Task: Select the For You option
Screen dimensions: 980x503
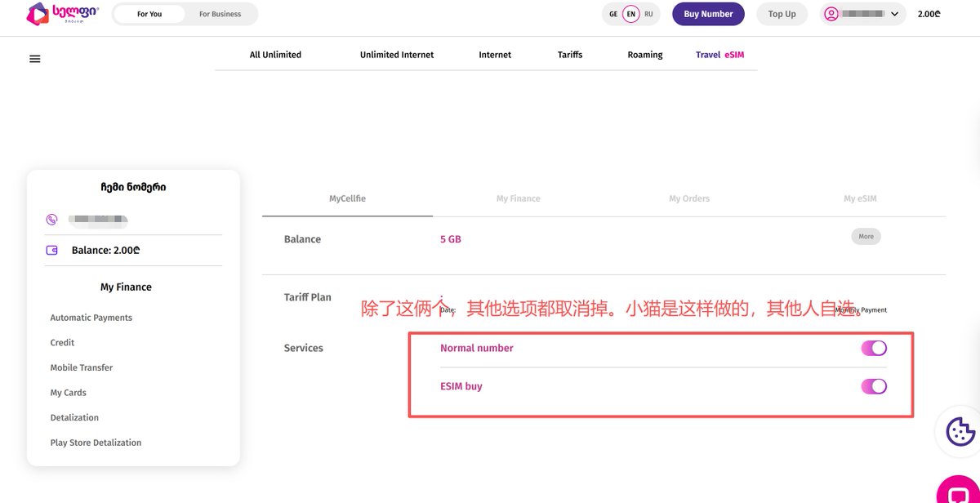Action: click(x=149, y=14)
